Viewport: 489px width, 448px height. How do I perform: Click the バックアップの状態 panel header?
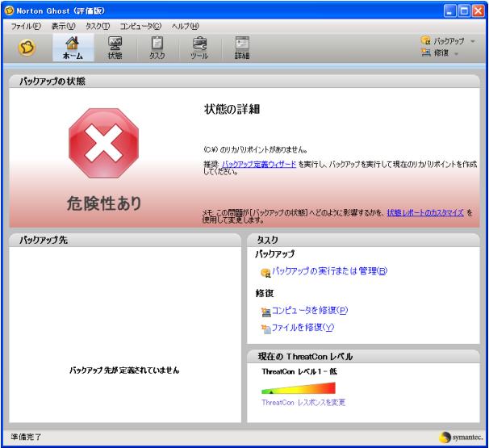pyautogui.click(x=245, y=82)
